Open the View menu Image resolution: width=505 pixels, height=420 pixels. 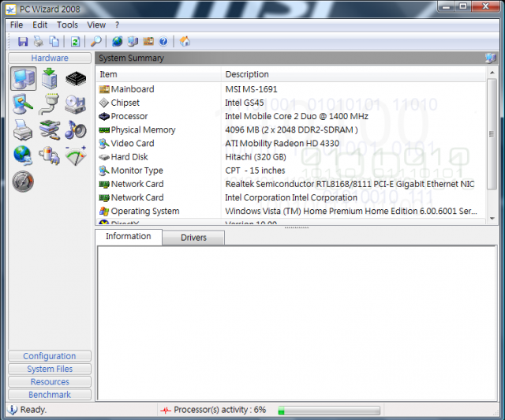[96, 24]
